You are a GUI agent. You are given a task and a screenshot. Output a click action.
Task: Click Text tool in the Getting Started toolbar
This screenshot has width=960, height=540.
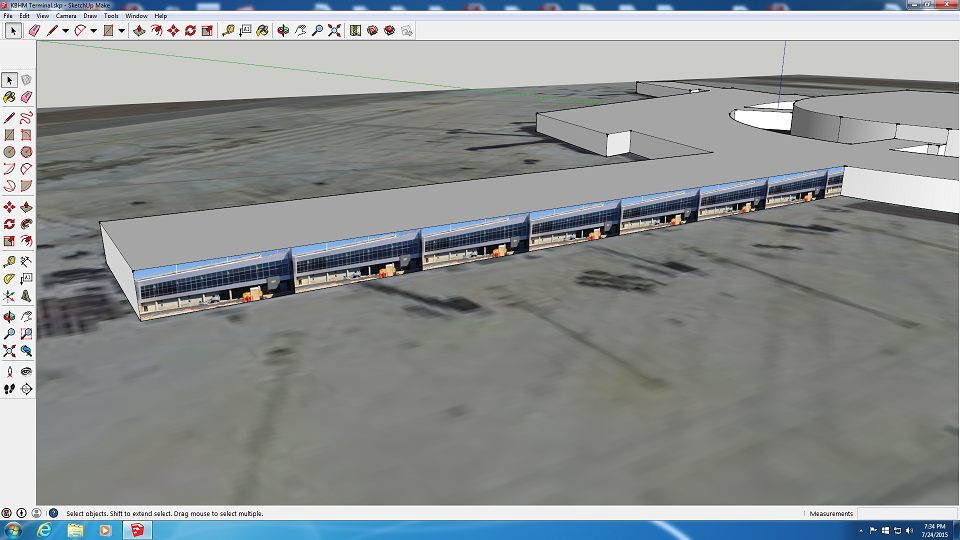245,31
